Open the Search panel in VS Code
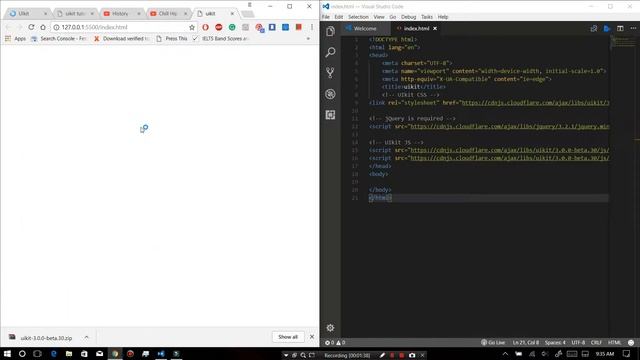This screenshot has width=640, height=360. 330,52
